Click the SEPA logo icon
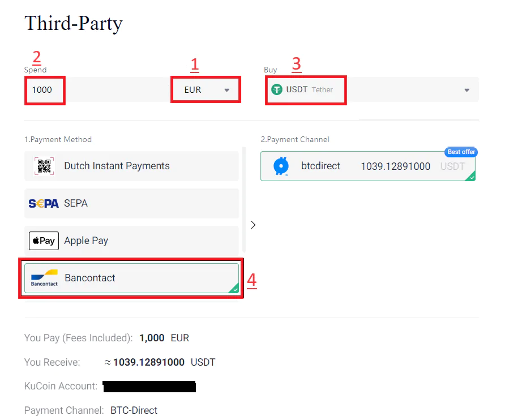 pos(44,204)
